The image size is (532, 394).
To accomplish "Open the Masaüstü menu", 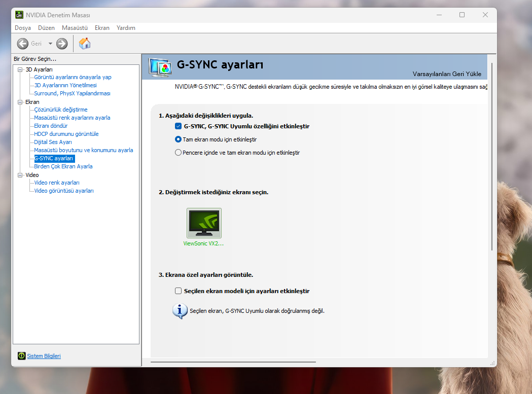I will point(75,28).
